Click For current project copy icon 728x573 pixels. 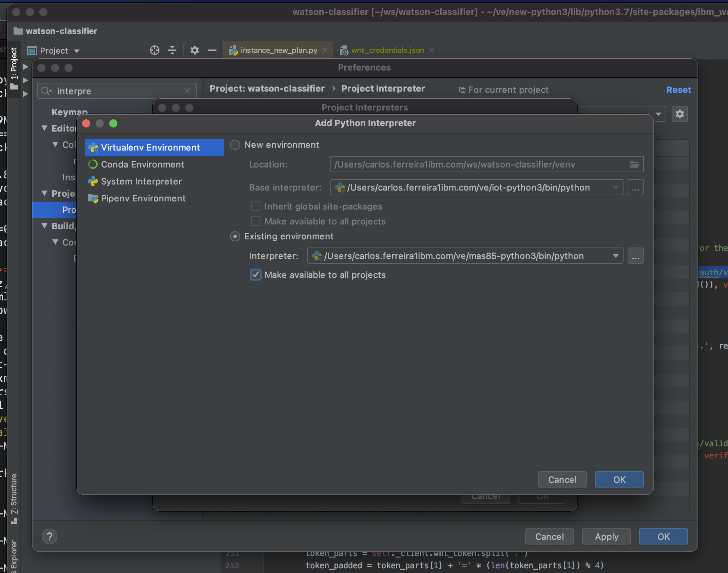pyautogui.click(x=462, y=90)
